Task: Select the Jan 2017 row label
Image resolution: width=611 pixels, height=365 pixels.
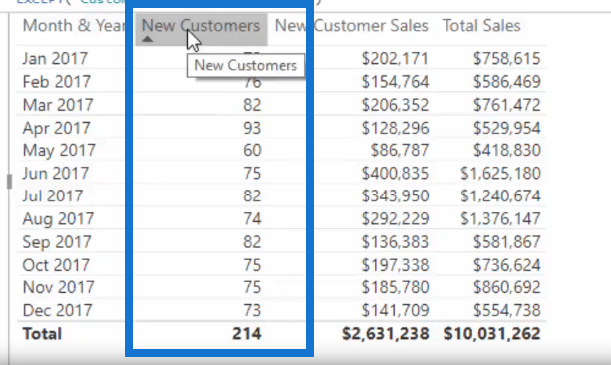Action: click(x=55, y=58)
